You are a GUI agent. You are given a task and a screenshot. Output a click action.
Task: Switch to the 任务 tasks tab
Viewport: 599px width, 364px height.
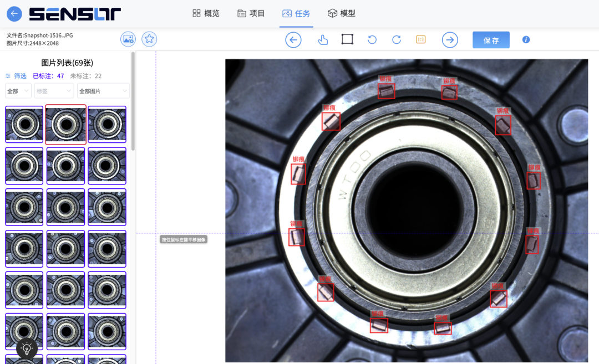[x=296, y=13]
